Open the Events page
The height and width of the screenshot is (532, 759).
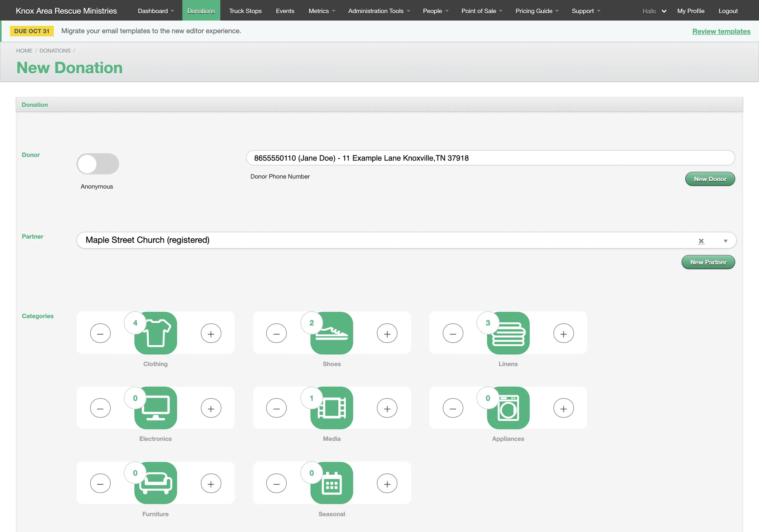[285, 11]
